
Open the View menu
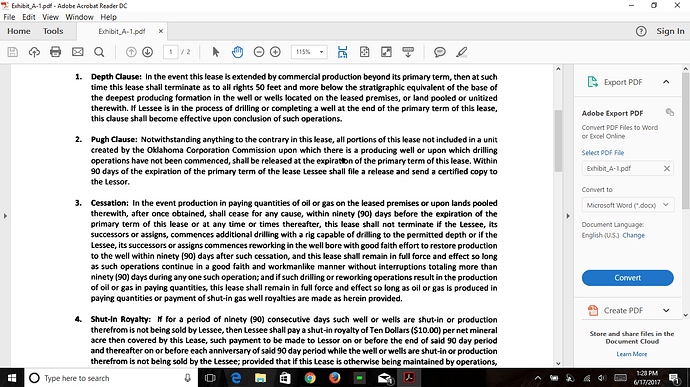coord(50,17)
